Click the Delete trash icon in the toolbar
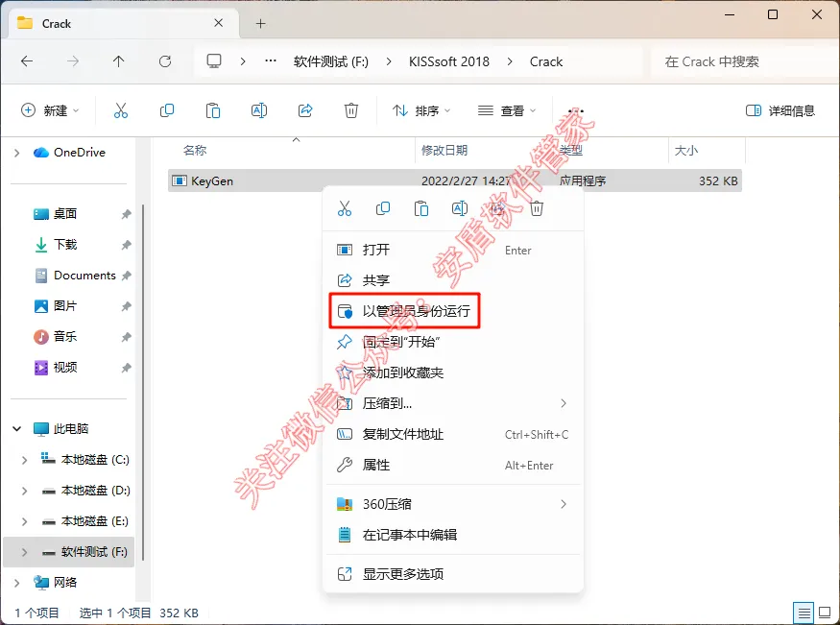Viewport: 840px width, 625px height. 351,110
